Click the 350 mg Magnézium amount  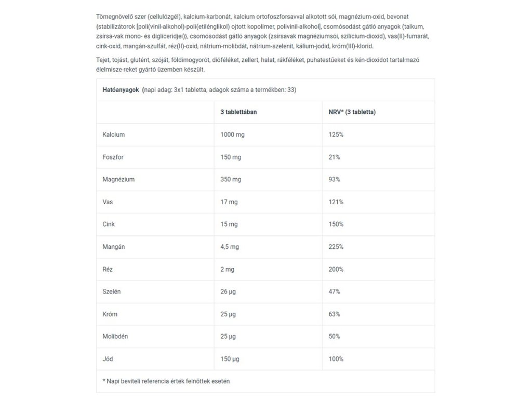231,179
